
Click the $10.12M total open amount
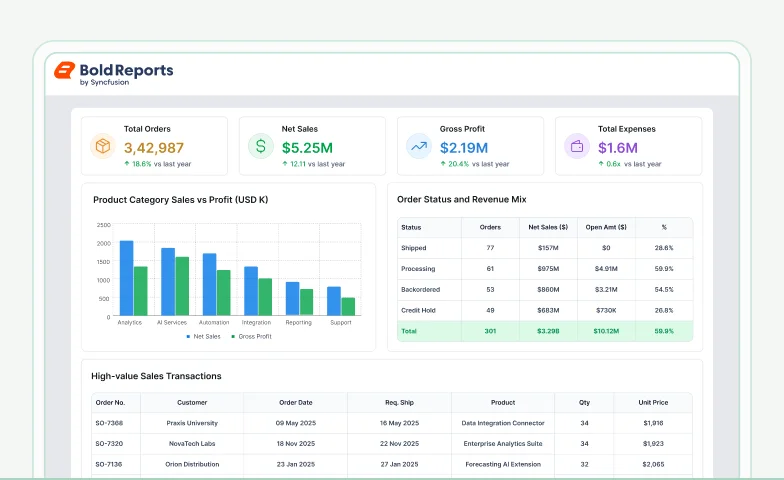pyautogui.click(x=606, y=331)
